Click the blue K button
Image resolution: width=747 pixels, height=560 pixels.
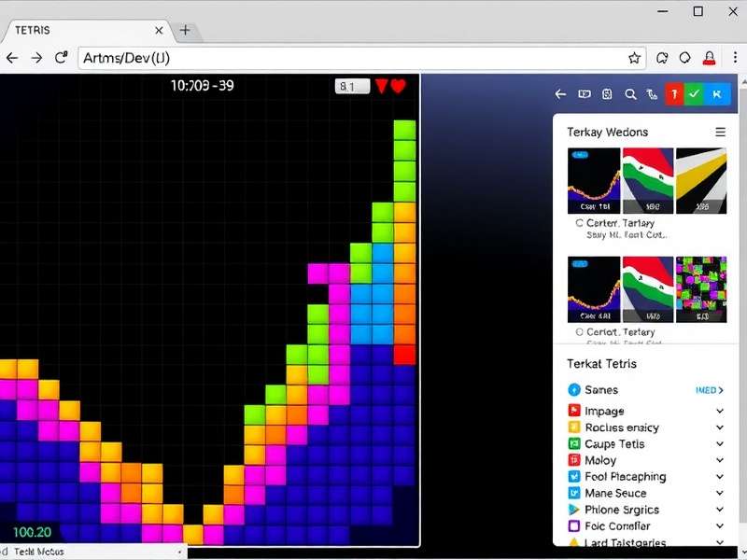pyautogui.click(x=717, y=94)
